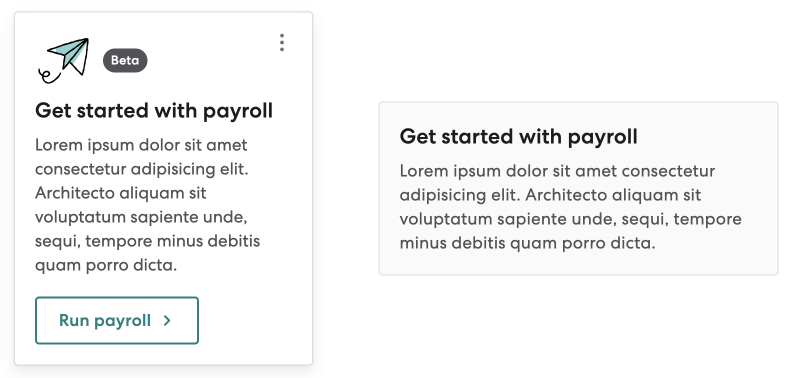Image resolution: width=790 pixels, height=378 pixels.
Task: Click gray card's 'voluptatum sapiente unde, sequi, tempore' line
Action: [x=570, y=219]
